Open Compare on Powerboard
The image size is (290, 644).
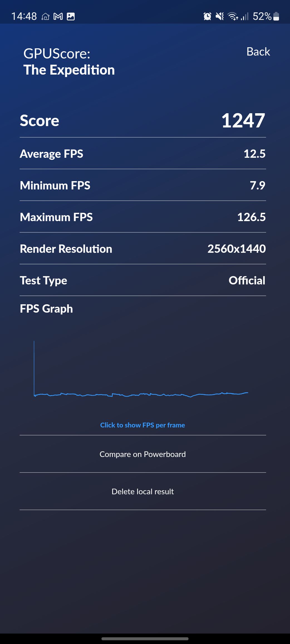click(x=142, y=454)
